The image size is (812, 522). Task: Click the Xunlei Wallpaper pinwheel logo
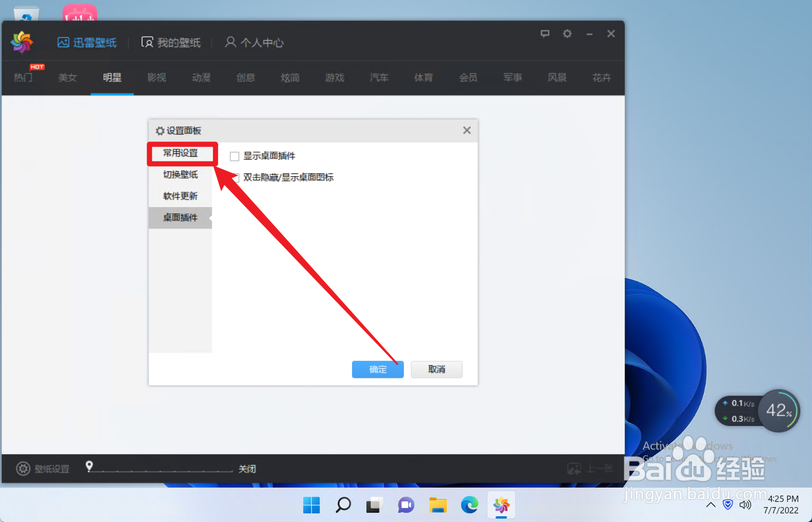click(x=22, y=42)
